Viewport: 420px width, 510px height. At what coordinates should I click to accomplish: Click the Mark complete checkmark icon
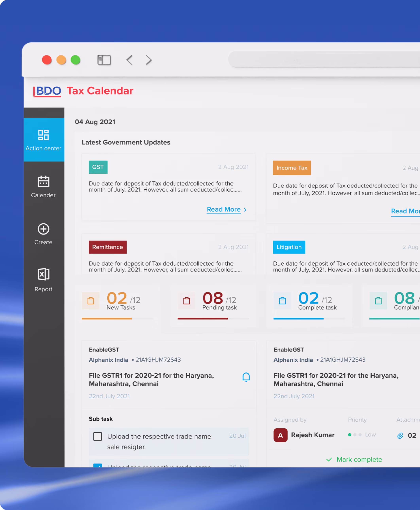(329, 459)
